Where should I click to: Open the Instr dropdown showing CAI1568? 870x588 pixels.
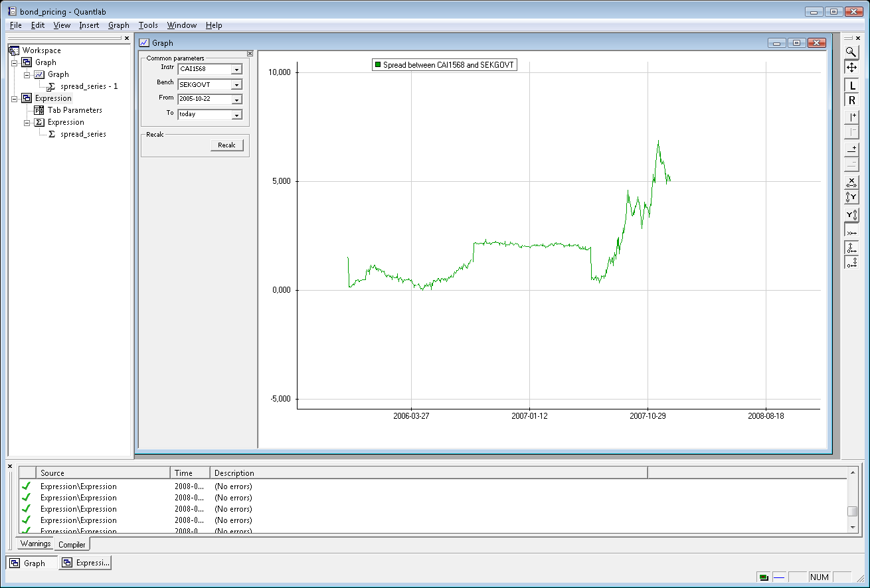(236, 69)
